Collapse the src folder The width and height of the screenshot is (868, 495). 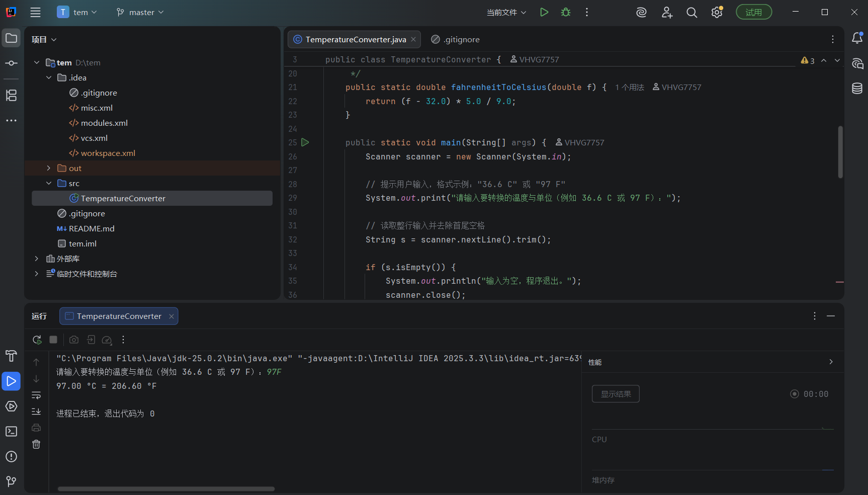pos(49,183)
